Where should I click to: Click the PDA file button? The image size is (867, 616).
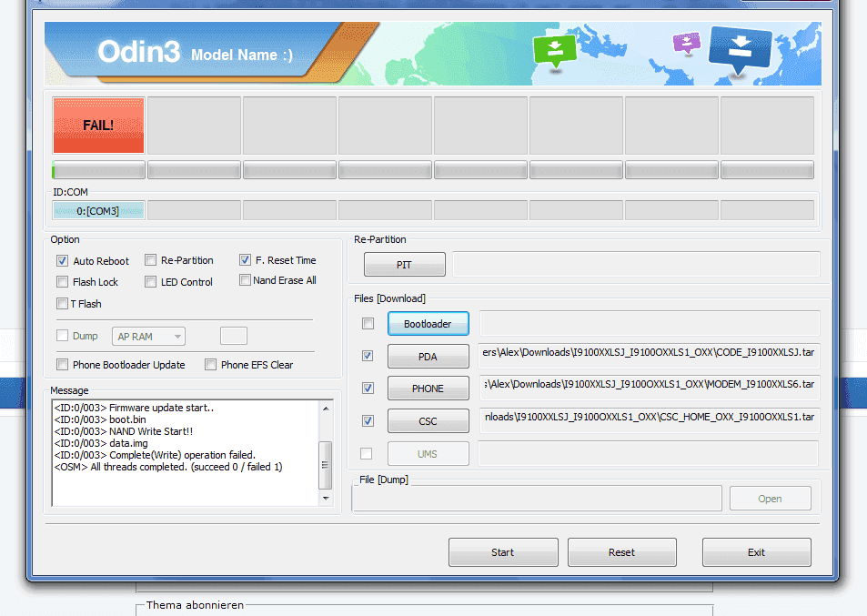tap(428, 356)
